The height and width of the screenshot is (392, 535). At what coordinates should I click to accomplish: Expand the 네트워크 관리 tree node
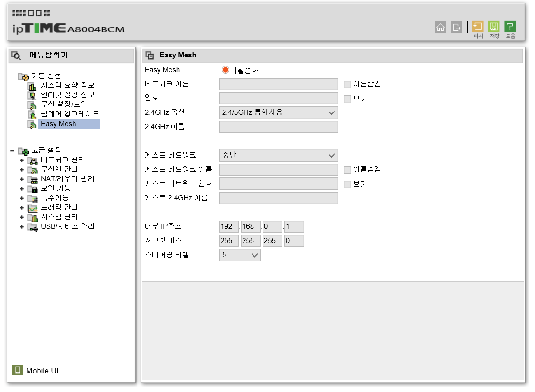pos(22,160)
